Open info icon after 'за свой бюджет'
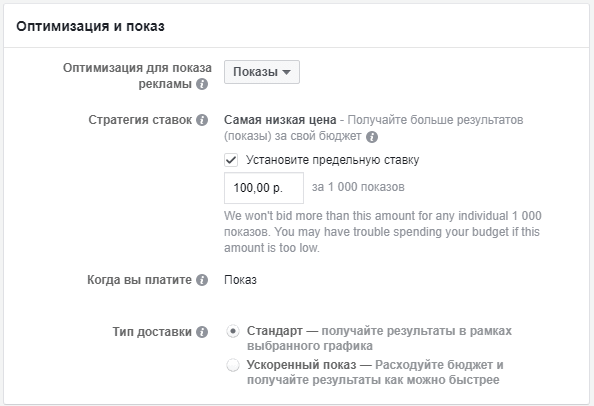The image size is (594, 406). [x=372, y=136]
